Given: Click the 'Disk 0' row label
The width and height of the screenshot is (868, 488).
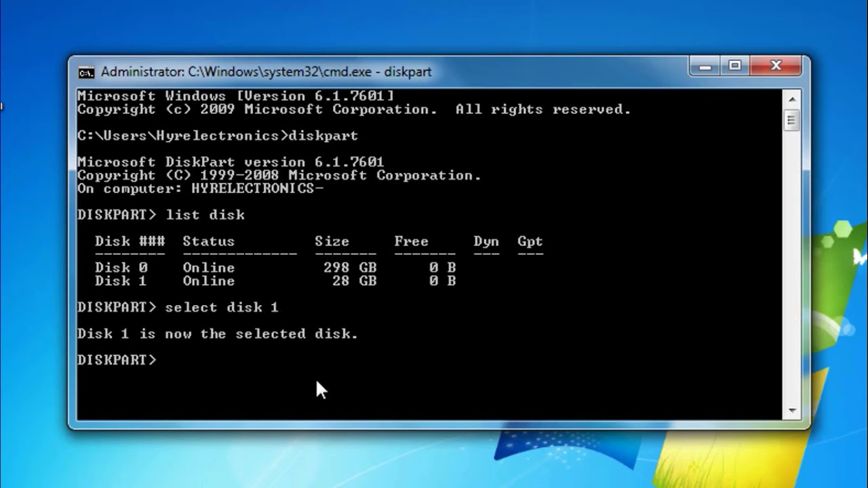Looking at the screenshot, I should (121, 268).
